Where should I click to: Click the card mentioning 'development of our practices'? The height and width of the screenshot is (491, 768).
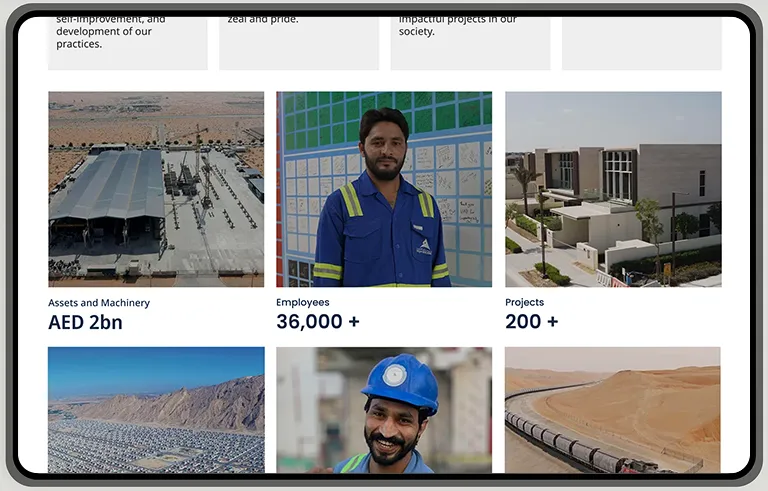click(128, 43)
